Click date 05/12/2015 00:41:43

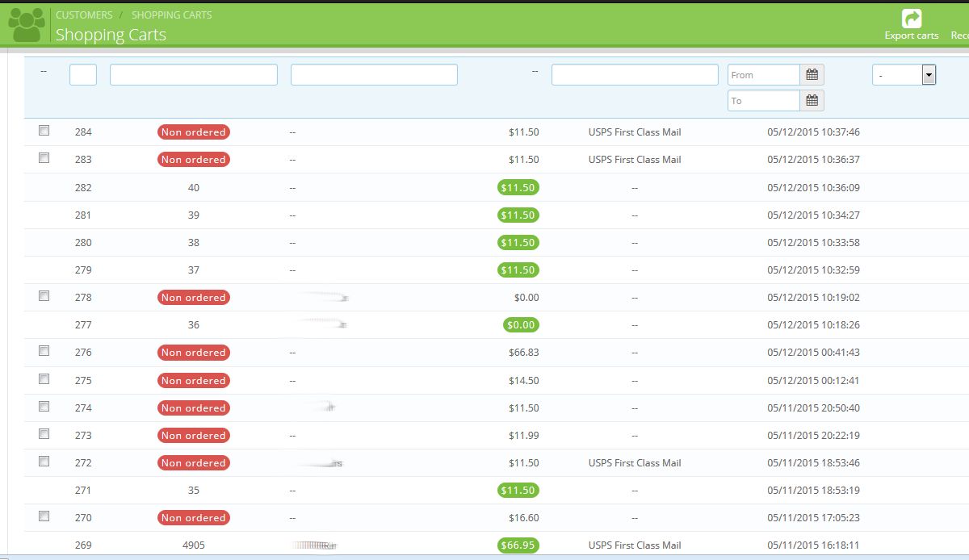point(813,353)
